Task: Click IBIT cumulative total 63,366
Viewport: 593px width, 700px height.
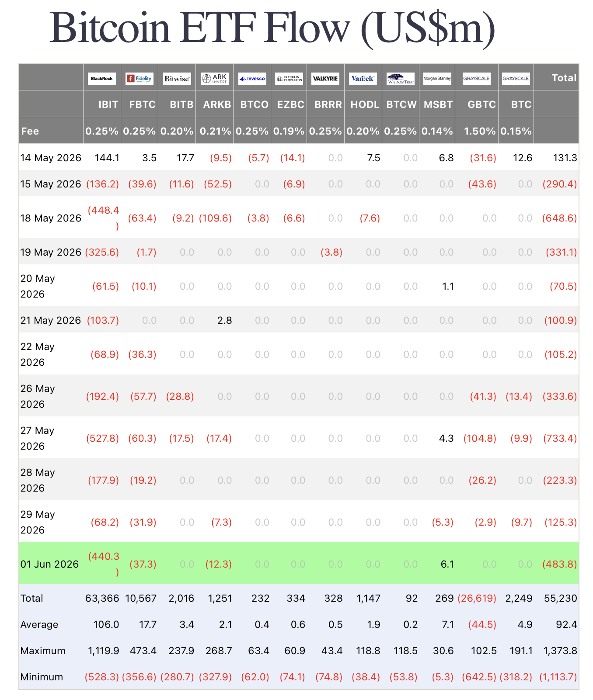Action: click(102, 598)
